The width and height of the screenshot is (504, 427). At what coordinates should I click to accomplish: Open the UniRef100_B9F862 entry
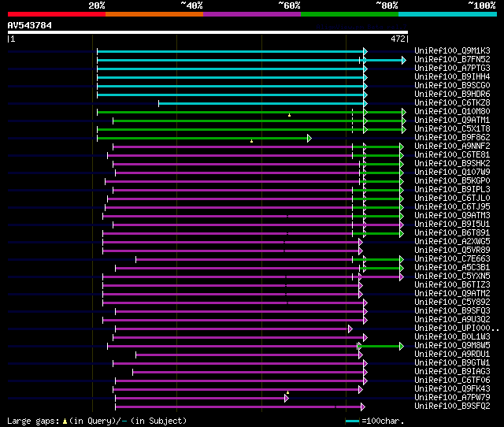(452, 138)
